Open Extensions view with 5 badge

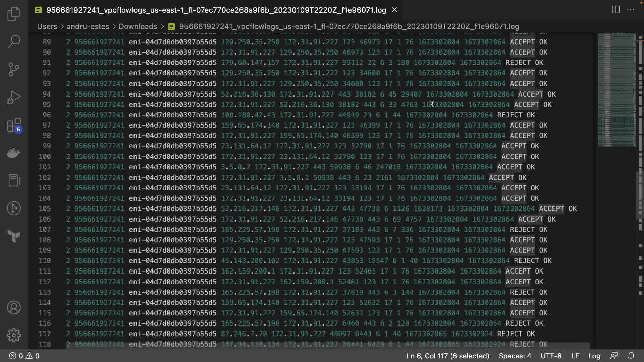[14, 126]
